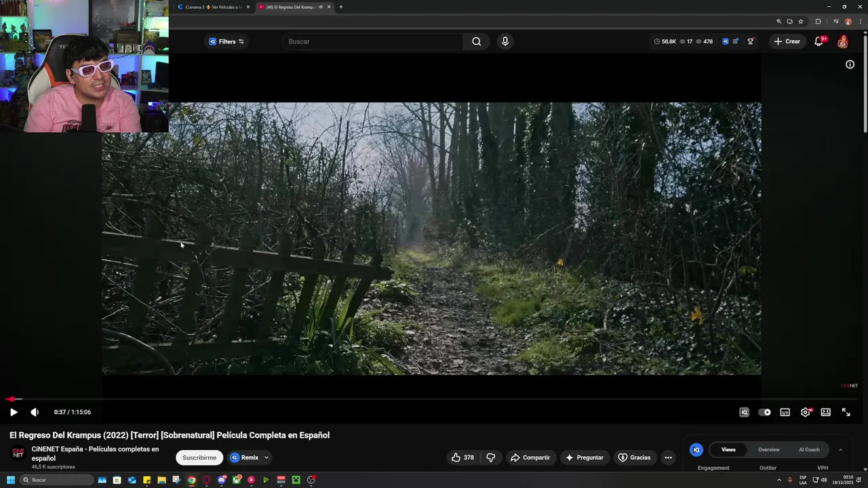Show hidden system tray icons

[778, 480]
